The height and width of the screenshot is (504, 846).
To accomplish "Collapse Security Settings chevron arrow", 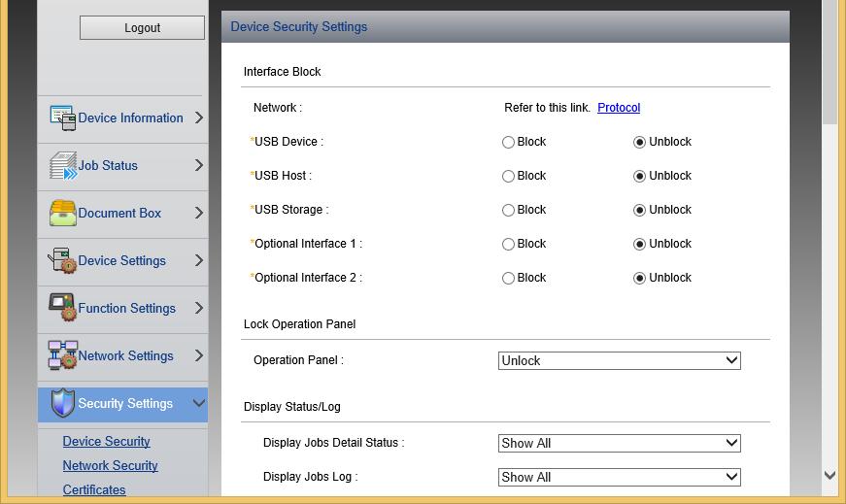I will [x=198, y=403].
